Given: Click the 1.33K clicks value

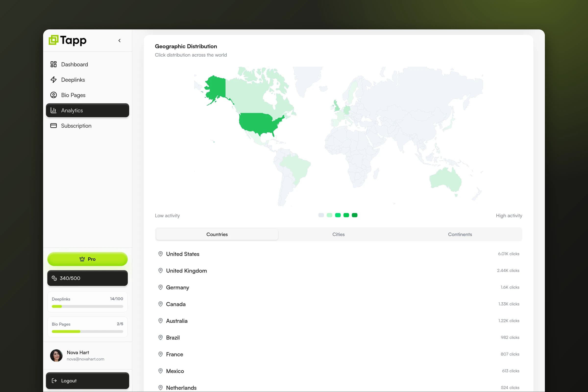Looking at the screenshot, I should tap(509, 304).
